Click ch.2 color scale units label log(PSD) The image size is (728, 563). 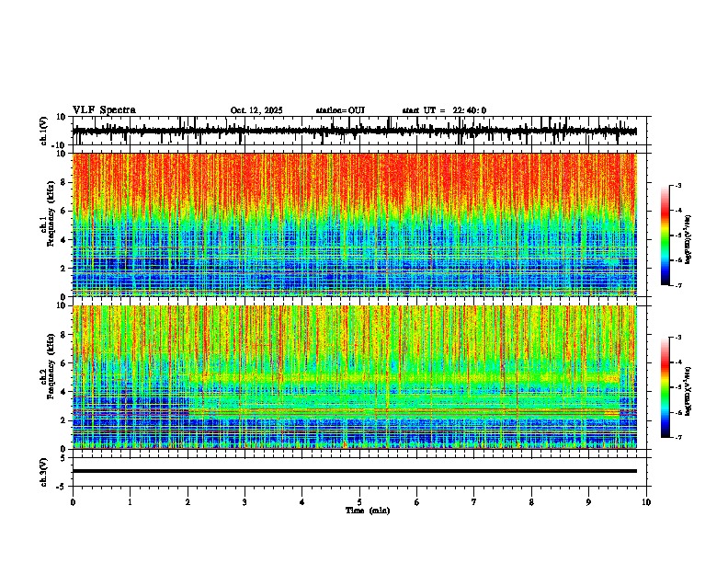(688, 391)
